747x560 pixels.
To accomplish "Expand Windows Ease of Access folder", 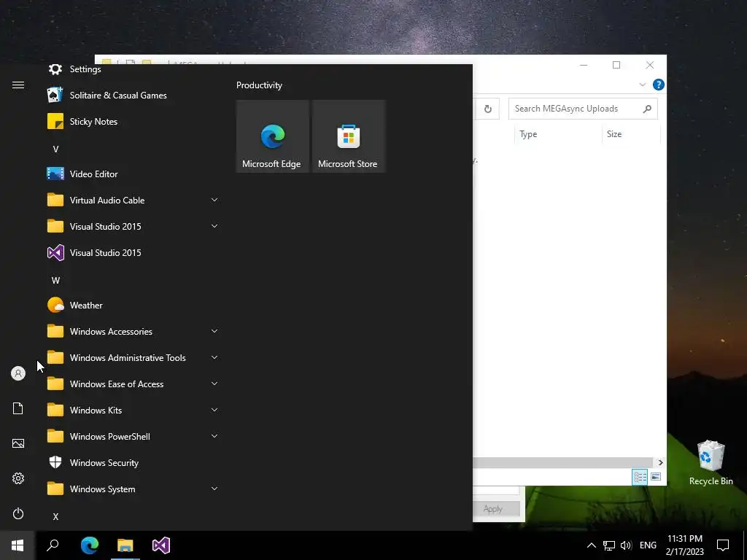I will click(x=214, y=384).
